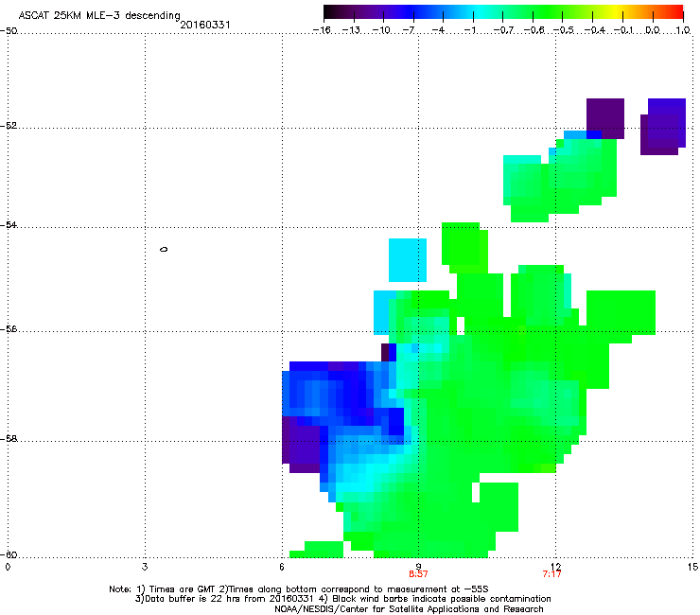Click the red overpass time 8:57
700x615 pixels.
[418, 574]
